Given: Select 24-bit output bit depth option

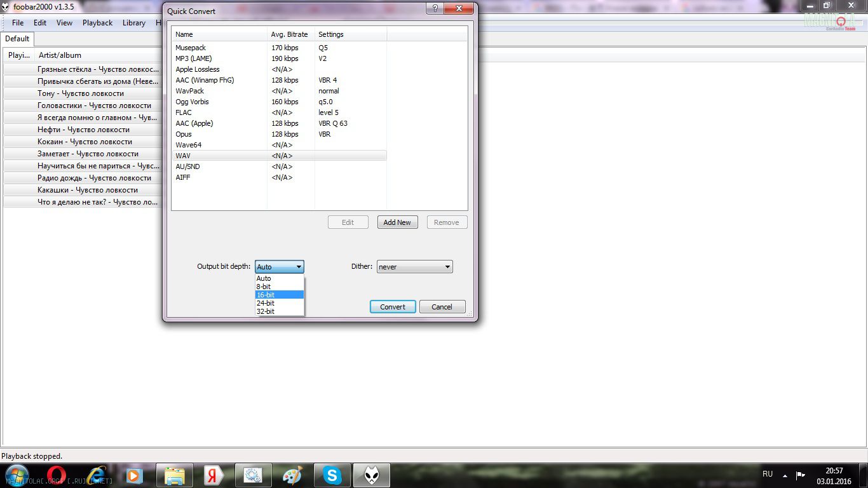Looking at the screenshot, I should point(279,303).
